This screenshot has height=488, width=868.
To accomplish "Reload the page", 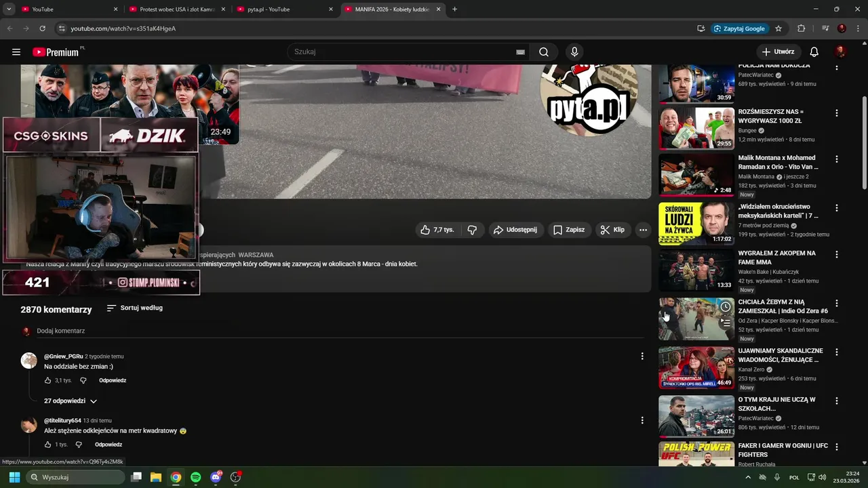I will [42, 28].
